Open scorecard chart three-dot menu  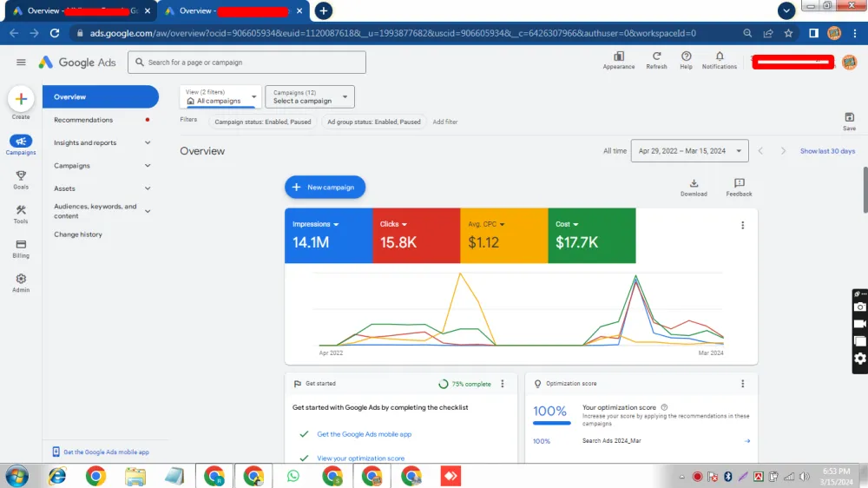click(742, 226)
